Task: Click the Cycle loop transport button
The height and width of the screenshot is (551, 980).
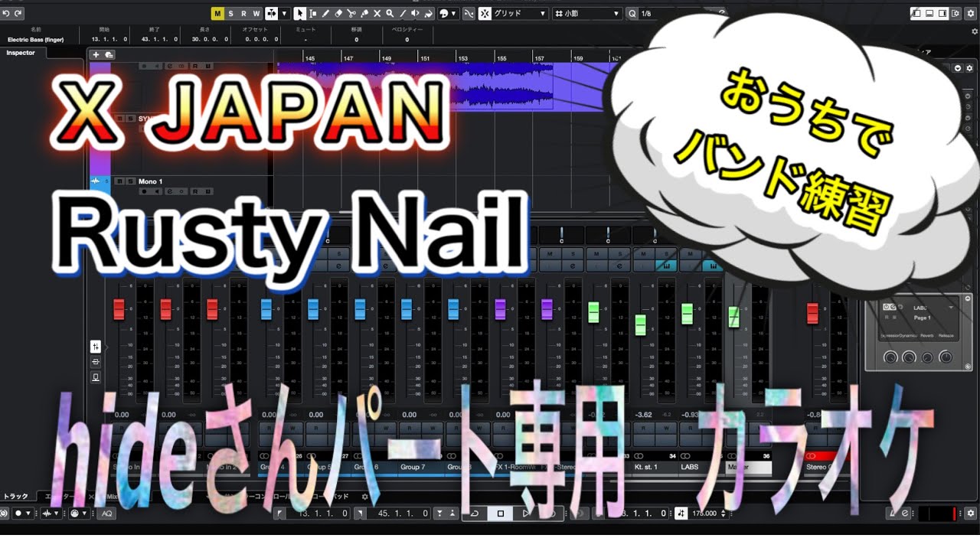Action: point(475,514)
